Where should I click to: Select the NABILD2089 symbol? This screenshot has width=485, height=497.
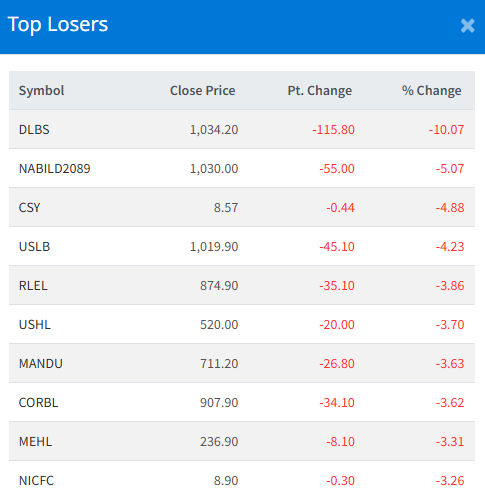(54, 169)
